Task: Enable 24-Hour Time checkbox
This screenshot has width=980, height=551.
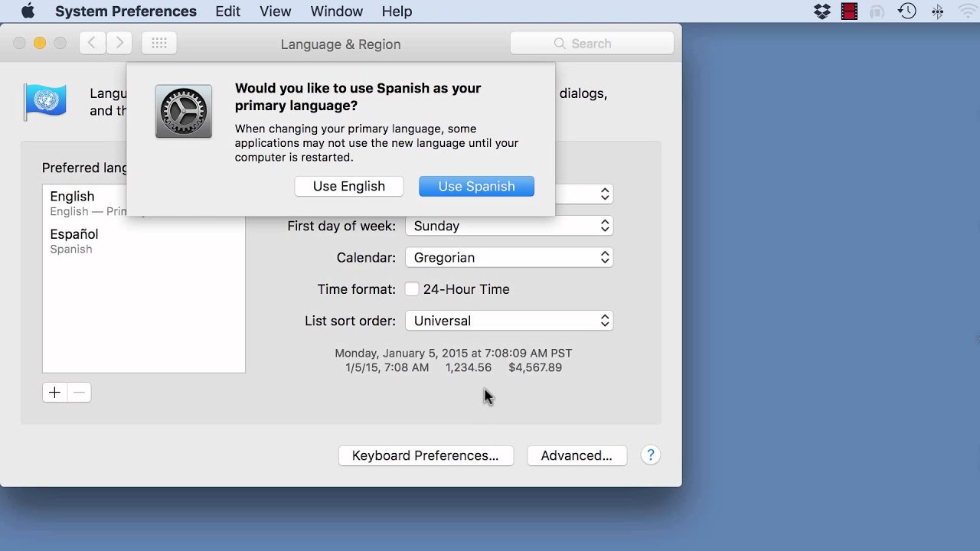Action: point(412,289)
